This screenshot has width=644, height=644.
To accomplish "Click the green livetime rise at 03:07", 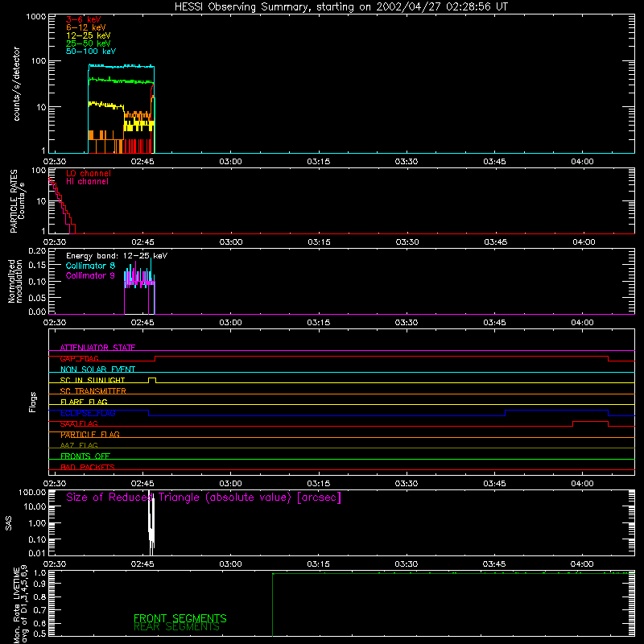I will (x=273, y=605).
